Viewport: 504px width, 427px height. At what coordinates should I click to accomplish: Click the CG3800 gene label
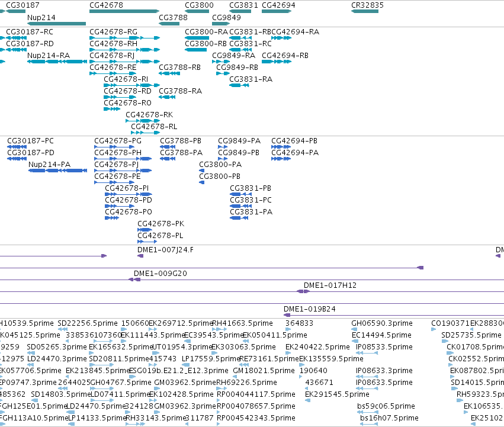[x=199, y=5]
